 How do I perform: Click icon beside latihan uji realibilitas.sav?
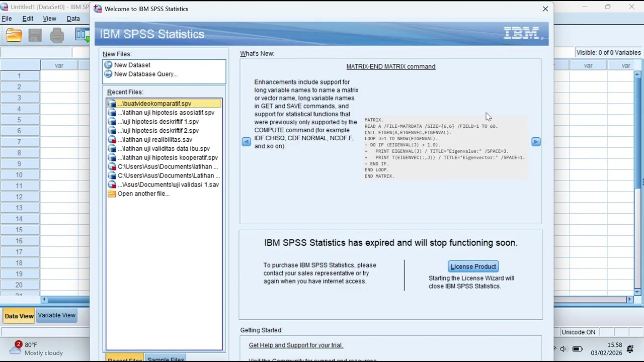(x=112, y=140)
